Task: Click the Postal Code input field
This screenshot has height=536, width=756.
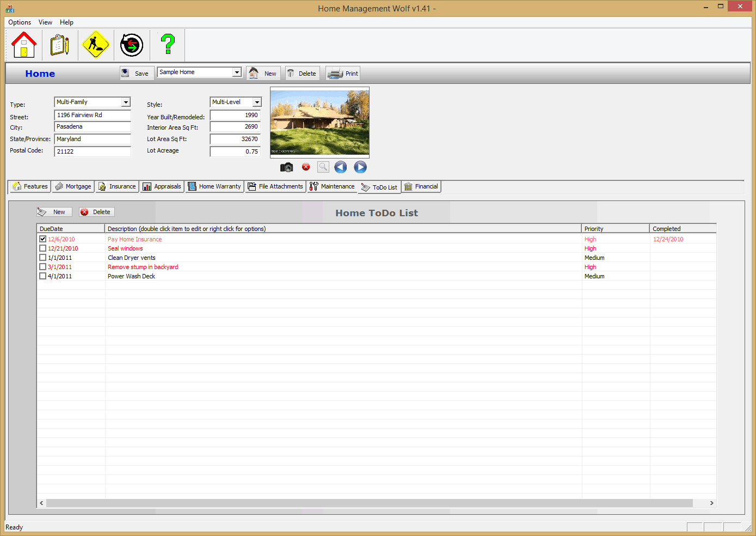Action: (92, 151)
